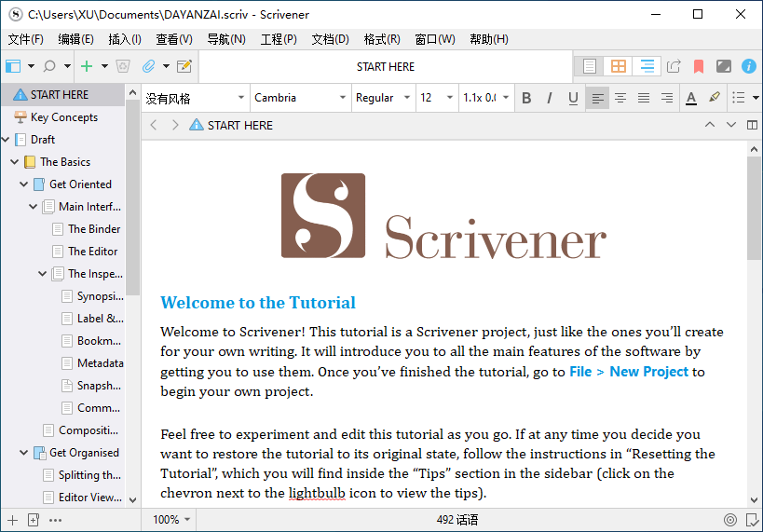Switch to Corkboard view mode
This screenshot has width=763, height=532.
pyautogui.click(x=618, y=66)
